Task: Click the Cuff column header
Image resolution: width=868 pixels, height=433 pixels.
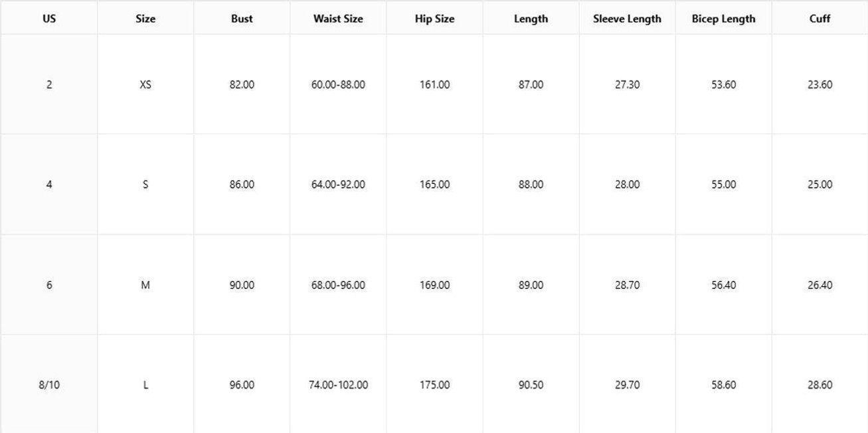Action: [820, 19]
